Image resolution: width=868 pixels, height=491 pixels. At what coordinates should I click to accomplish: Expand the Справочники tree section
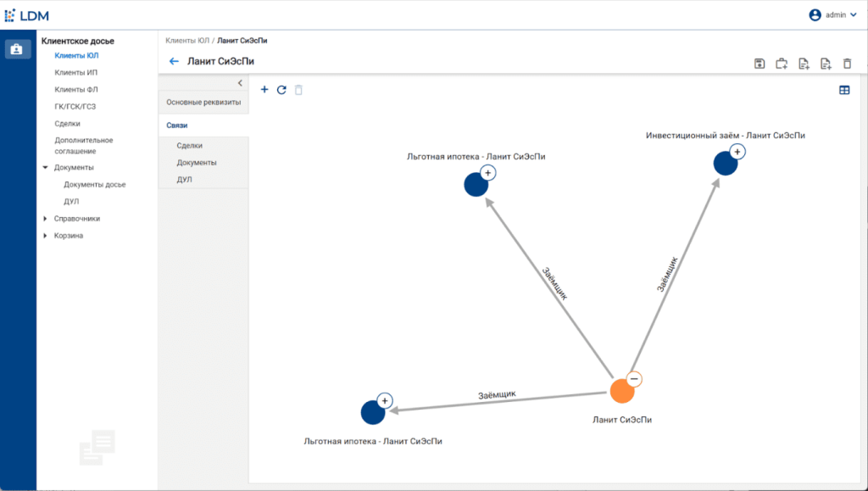pyautogui.click(x=45, y=219)
